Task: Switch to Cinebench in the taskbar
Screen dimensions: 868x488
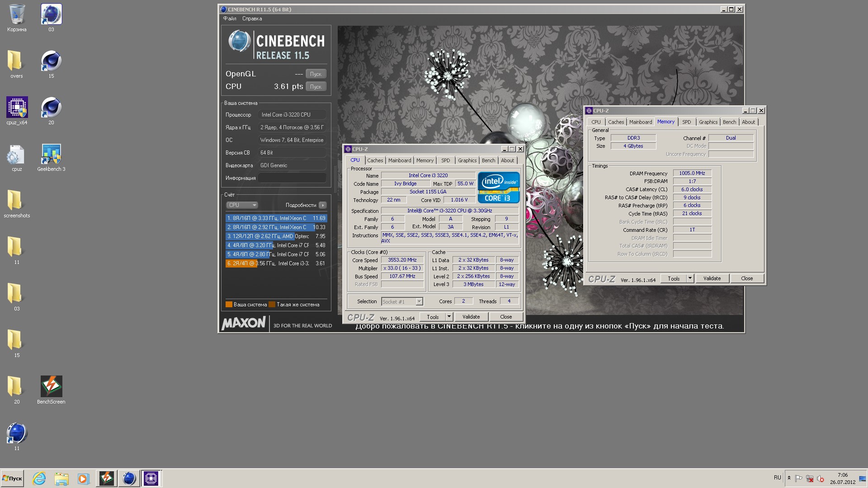Action: 129,479
